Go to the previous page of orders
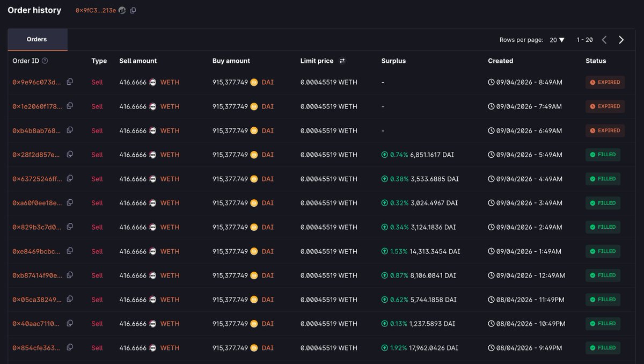Image resolution: width=644 pixels, height=364 pixels. click(604, 40)
